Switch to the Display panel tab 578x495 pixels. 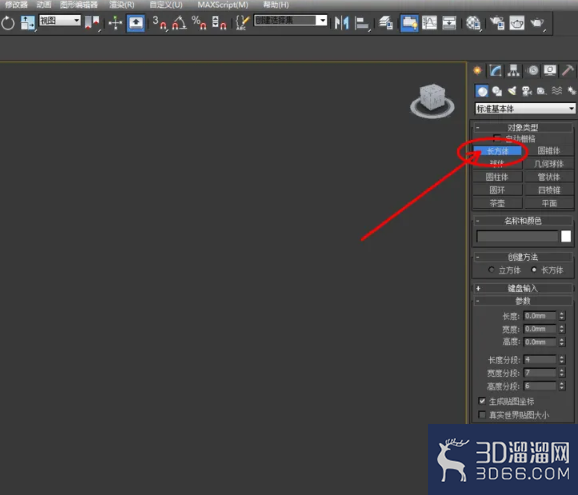coord(550,70)
